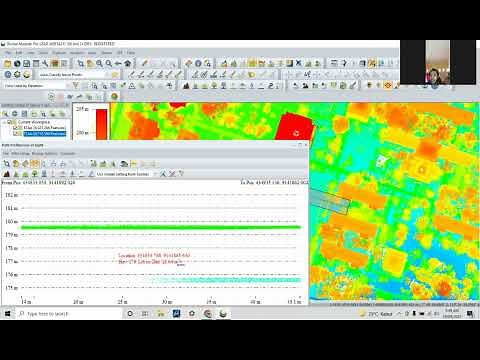This screenshot has width=480, height=360.
Task: Click the Windows Start button
Action: click(x=7, y=314)
